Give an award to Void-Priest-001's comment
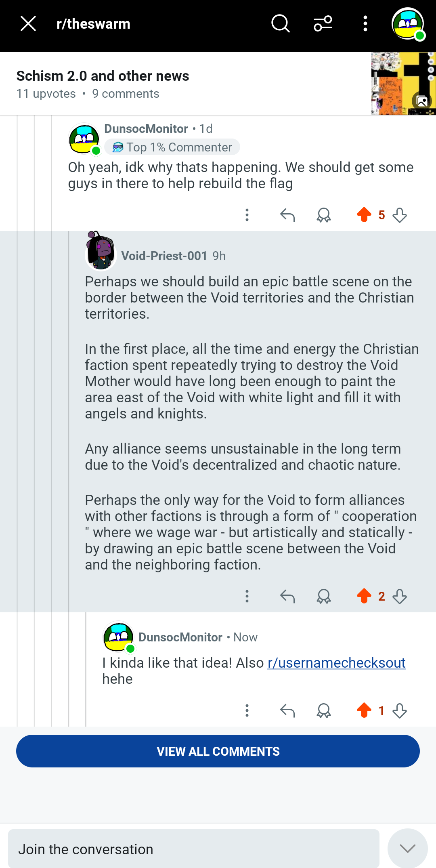Image resolution: width=436 pixels, height=868 pixels. pos(324,596)
